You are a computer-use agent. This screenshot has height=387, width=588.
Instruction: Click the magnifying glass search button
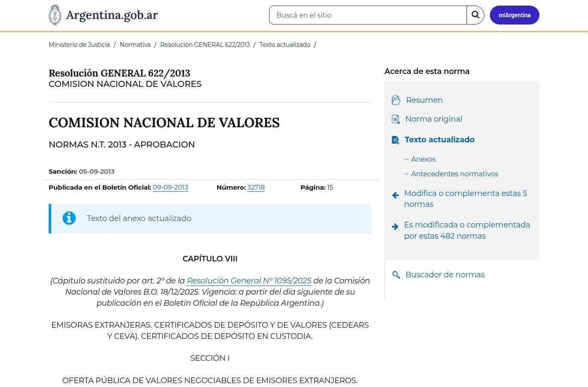(475, 15)
